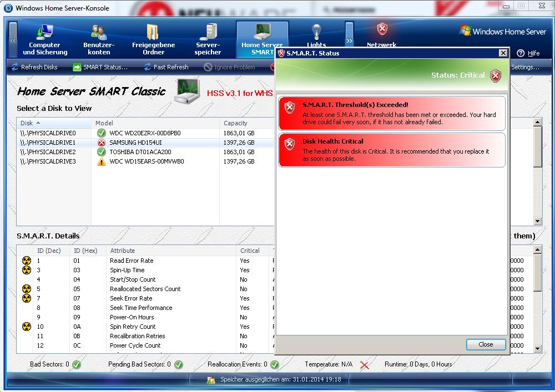Viewport: 555px width, 392px height.
Task: Click red error icon of SAMSUNG HD154UI
Action: [102, 142]
